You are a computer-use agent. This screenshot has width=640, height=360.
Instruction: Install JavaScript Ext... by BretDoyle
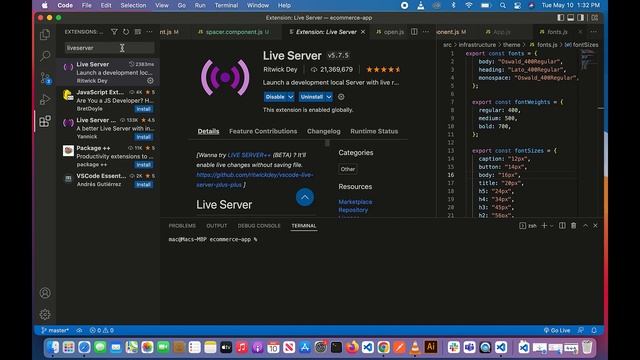point(144,109)
